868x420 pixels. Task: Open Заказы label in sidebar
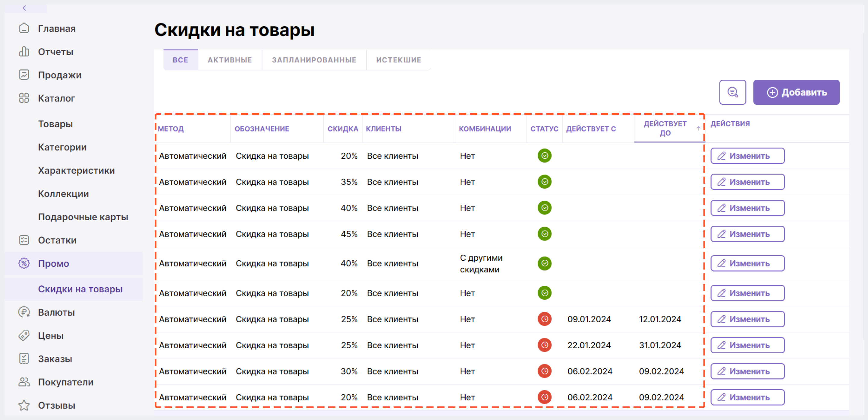[x=55, y=359]
